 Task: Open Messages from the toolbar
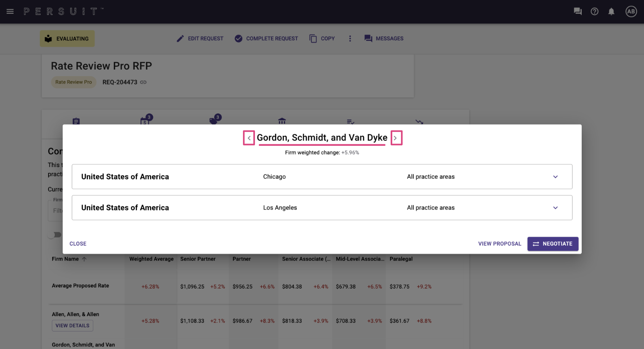click(384, 38)
